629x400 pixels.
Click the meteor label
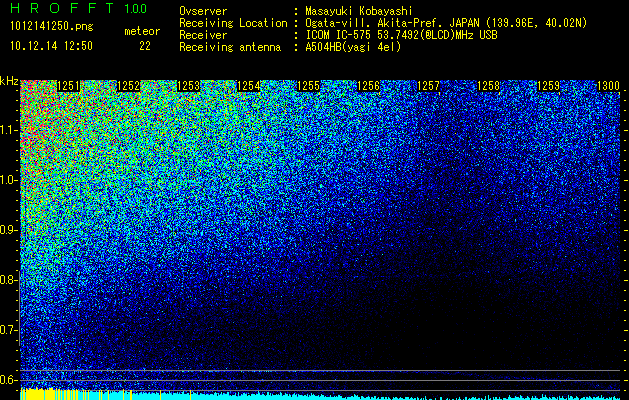click(142, 31)
